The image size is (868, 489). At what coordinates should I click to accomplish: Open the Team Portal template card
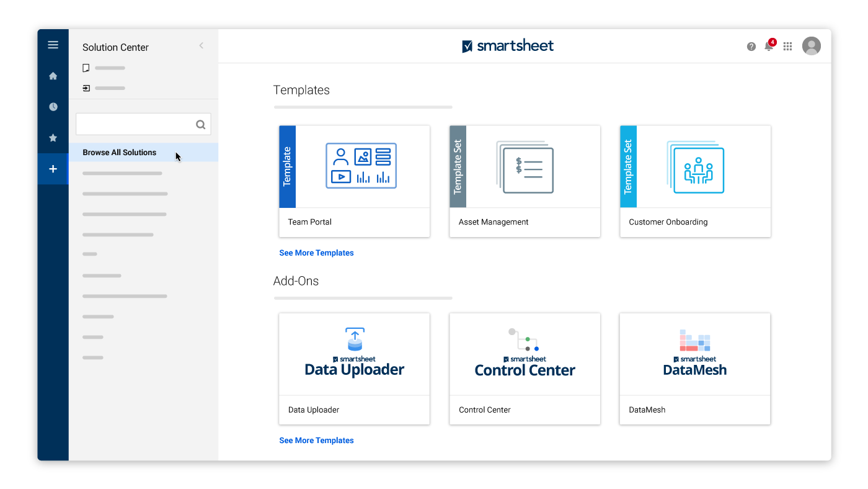[x=354, y=181]
